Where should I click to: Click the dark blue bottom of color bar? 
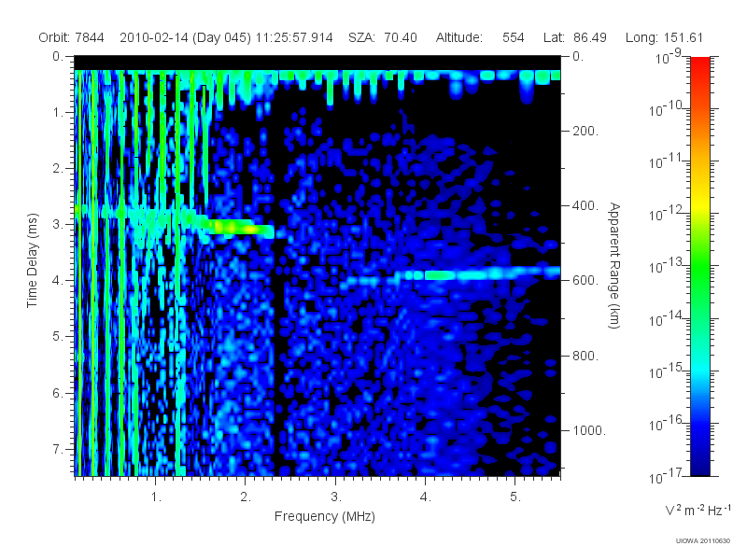[x=699, y=464]
